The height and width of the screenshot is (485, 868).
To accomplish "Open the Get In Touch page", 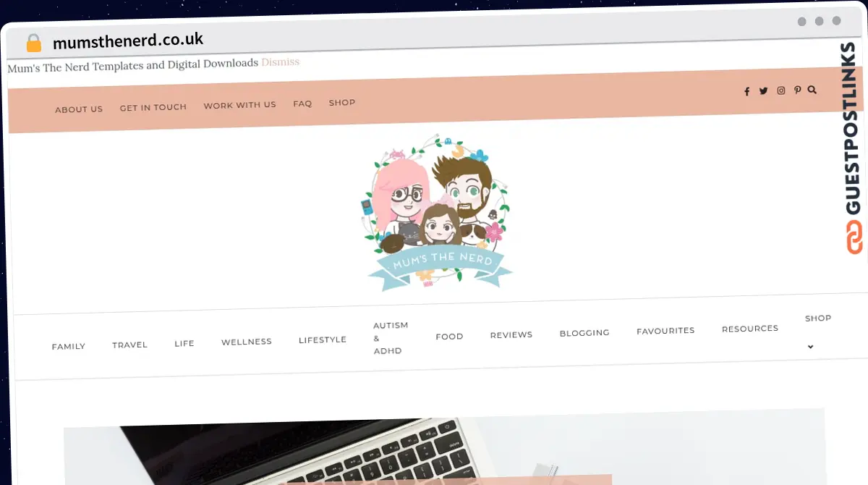I will (153, 107).
